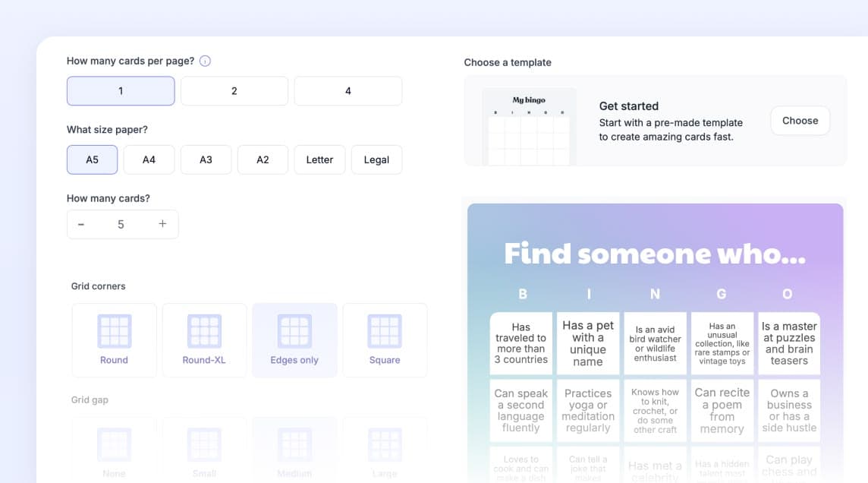Select the Round grid corners icon
This screenshot has height=483, width=868.
pyautogui.click(x=114, y=332)
